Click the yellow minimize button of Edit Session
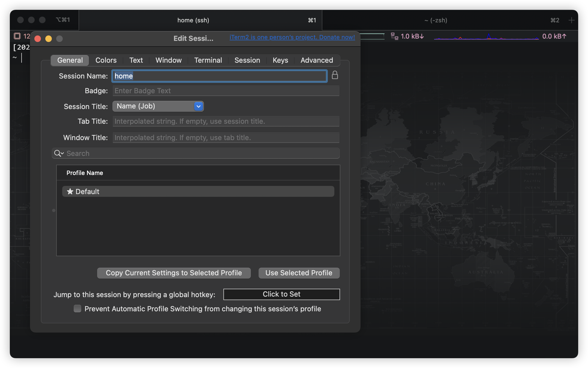 click(49, 39)
